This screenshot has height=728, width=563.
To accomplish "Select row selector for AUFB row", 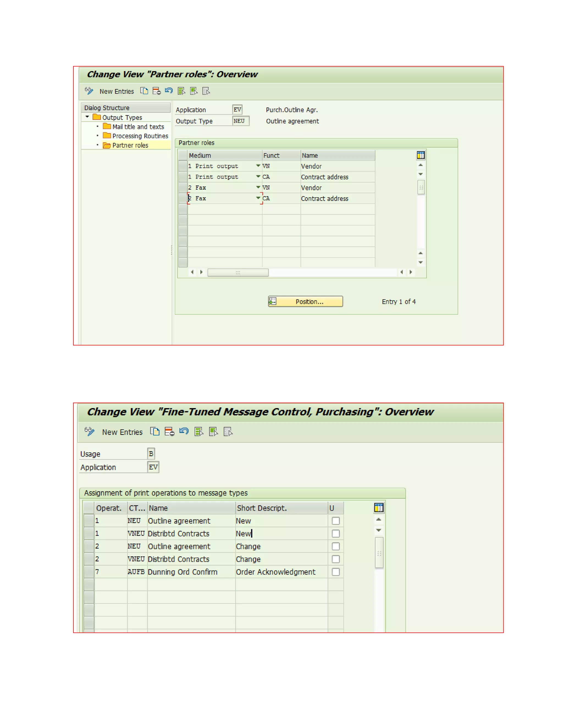I will (x=89, y=572).
